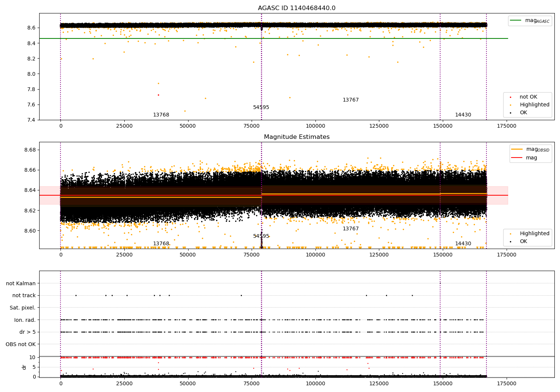Click the '14430' label in middle plot
560x392 pixels.
(463, 244)
